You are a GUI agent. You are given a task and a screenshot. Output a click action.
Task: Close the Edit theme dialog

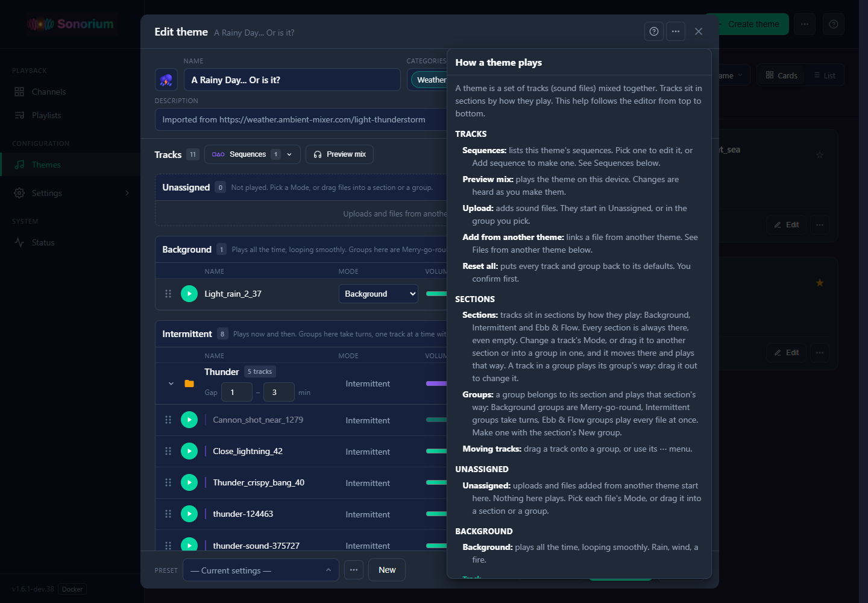699,31
